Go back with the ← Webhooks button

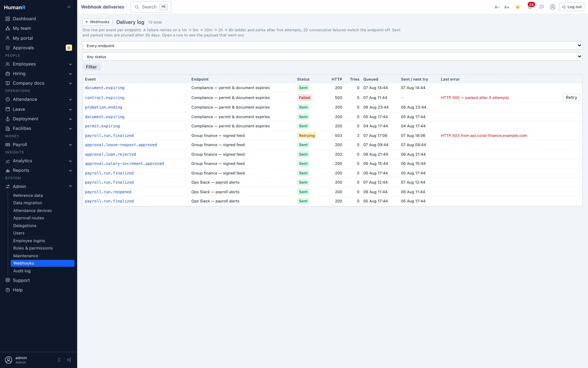coord(97,22)
